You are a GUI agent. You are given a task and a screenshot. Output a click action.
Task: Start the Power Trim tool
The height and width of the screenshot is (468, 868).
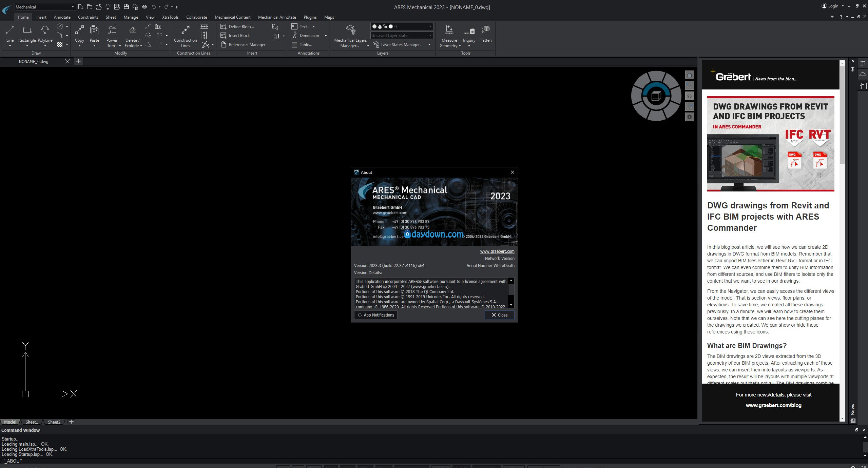click(x=112, y=36)
